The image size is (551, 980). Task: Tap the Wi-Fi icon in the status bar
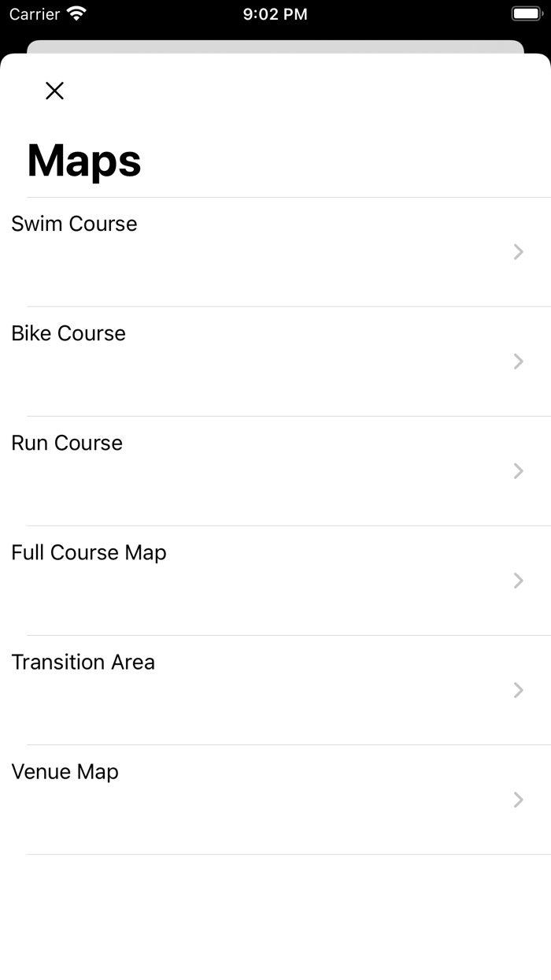[x=76, y=13]
